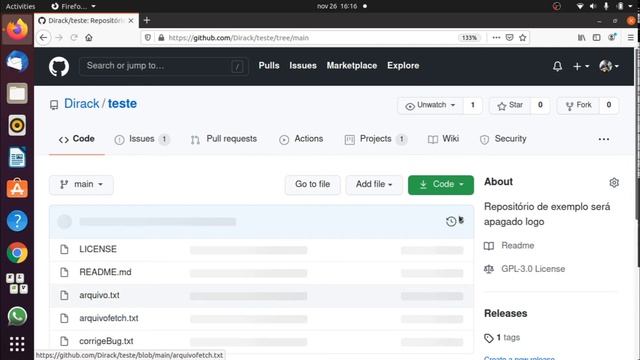Open the Security tab
The width and height of the screenshot is (640, 360).
pos(503,139)
